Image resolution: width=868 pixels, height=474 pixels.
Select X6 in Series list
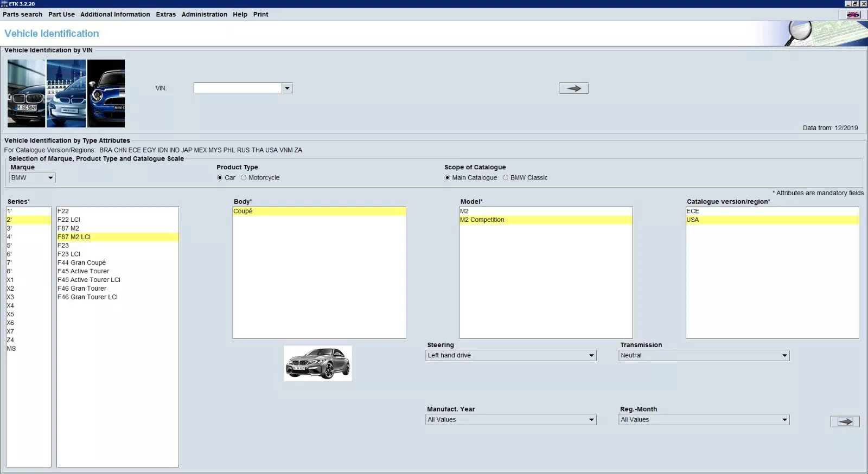click(x=29, y=323)
